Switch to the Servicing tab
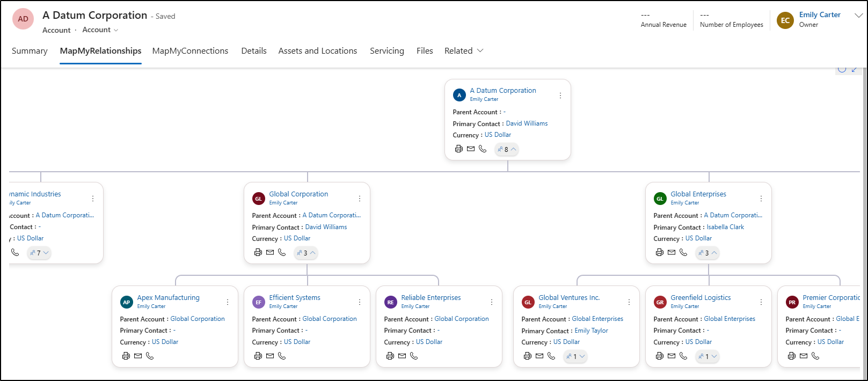This screenshot has width=868, height=381. 387,51
